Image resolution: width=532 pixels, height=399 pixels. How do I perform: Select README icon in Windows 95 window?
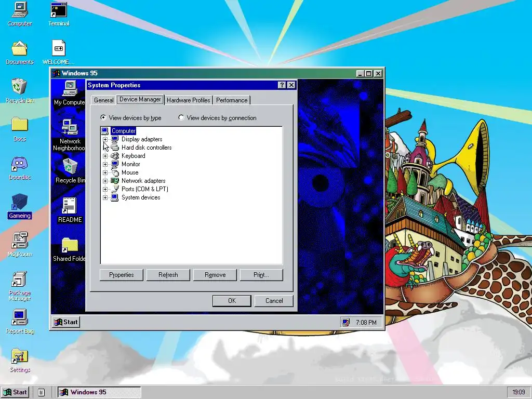[x=69, y=206]
